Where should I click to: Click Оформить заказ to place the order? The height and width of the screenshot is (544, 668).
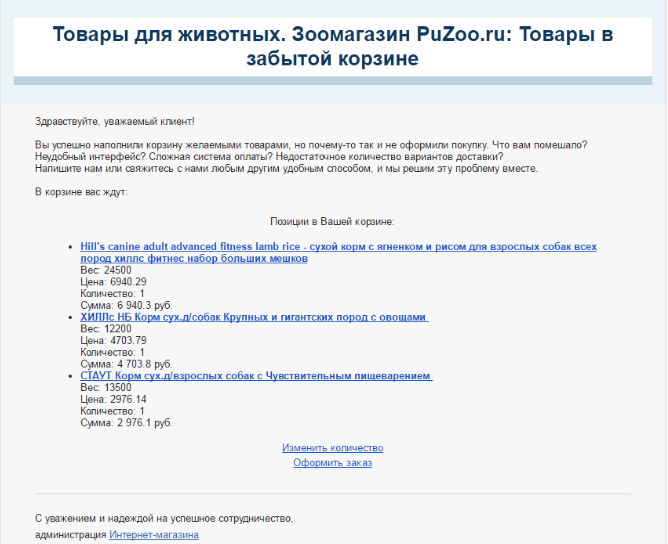(332, 463)
